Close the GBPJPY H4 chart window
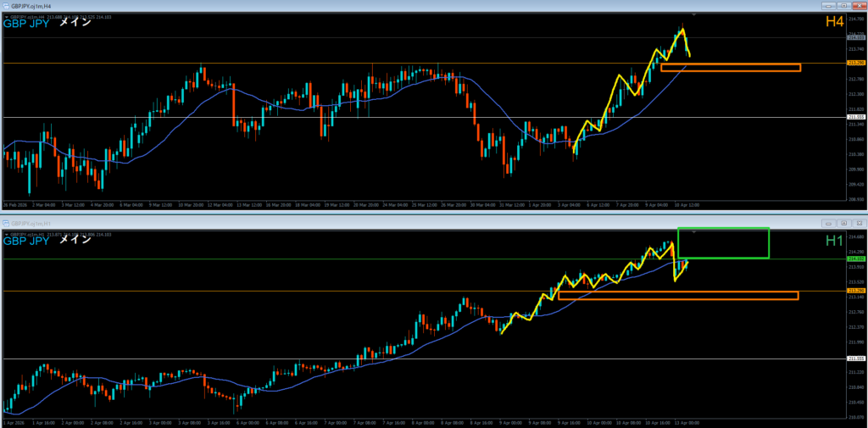Image resolution: width=868 pixels, height=428 pixels. [x=858, y=6]
